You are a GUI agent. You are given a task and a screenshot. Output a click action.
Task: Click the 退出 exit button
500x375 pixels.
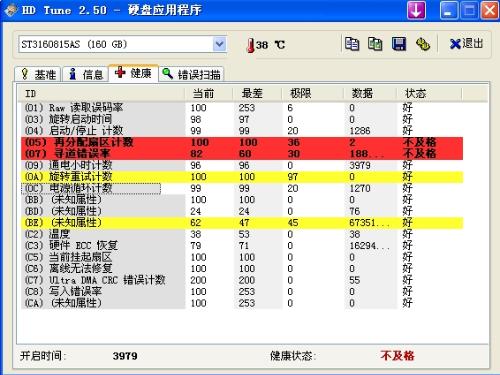click(466, 44)
